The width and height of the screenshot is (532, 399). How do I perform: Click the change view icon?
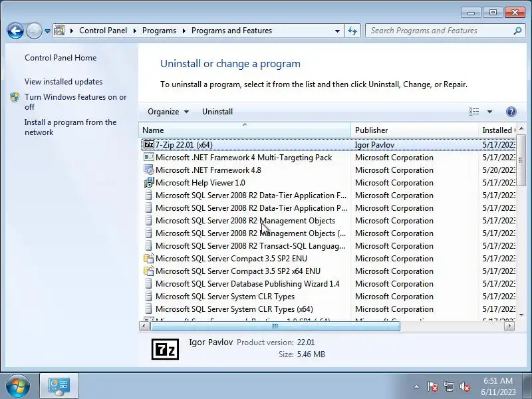pyautogui.click(x=474, y=111)
